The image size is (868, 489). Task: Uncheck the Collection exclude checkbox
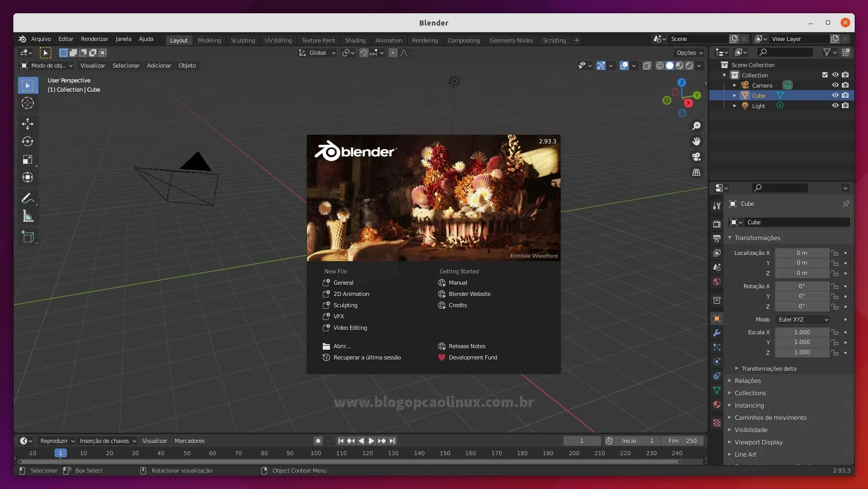tap(825, 75)
